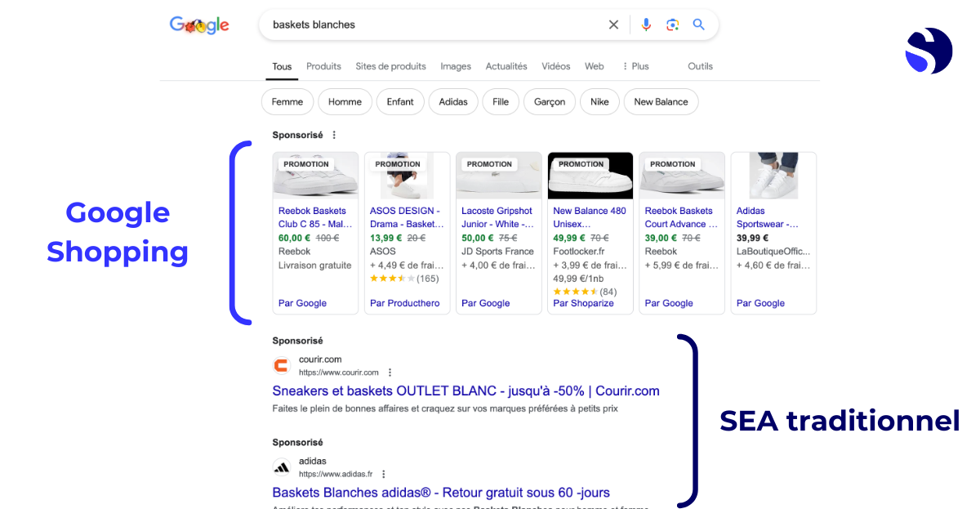This screenshot has height=509, width=980.
Task: Open Lacoste Gripshot Junior product image
Action: coord(498,176)
